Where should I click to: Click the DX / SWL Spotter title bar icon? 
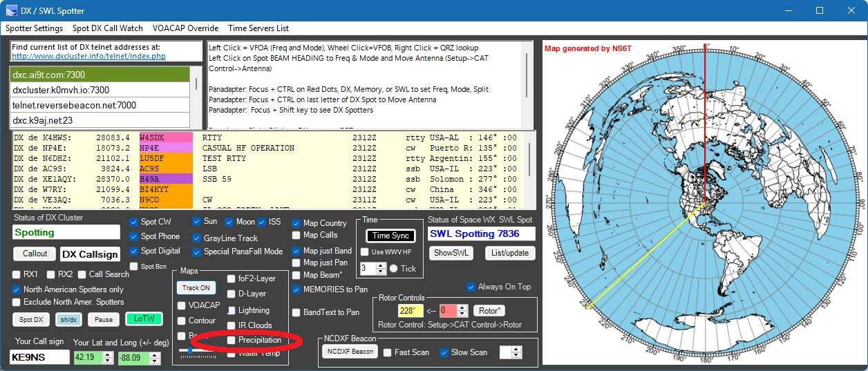pyautogui.click(x=12, y=10)
